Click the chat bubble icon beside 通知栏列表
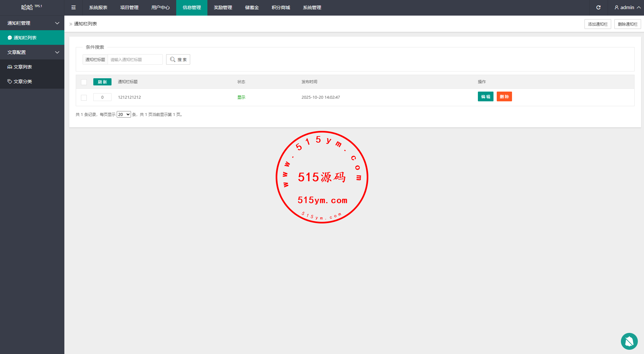644x354 pixels. pos(10,38)
